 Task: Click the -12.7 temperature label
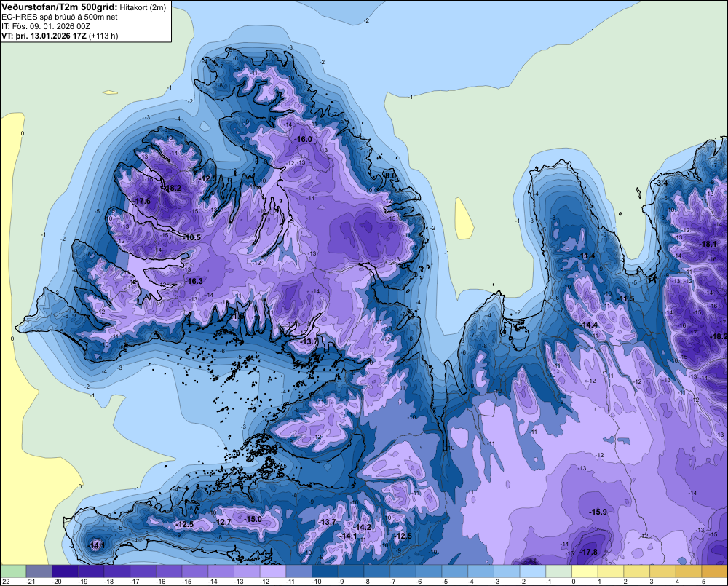coord(222,522)
